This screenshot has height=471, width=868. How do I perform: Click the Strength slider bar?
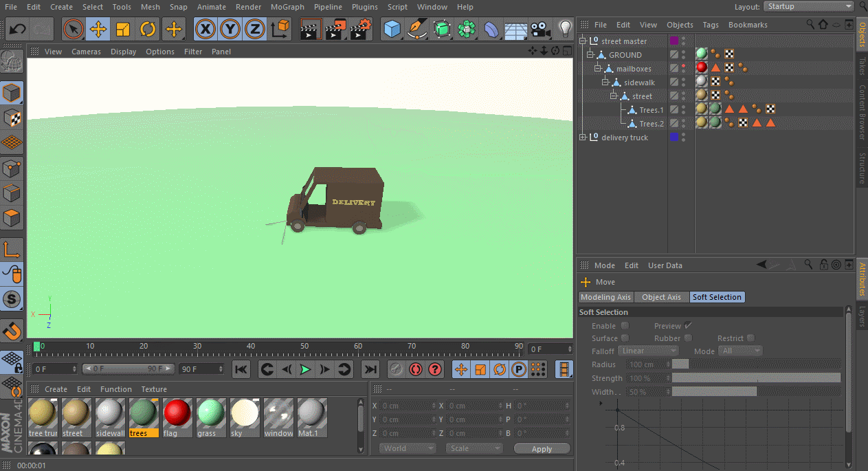click(x=756, y=378)
